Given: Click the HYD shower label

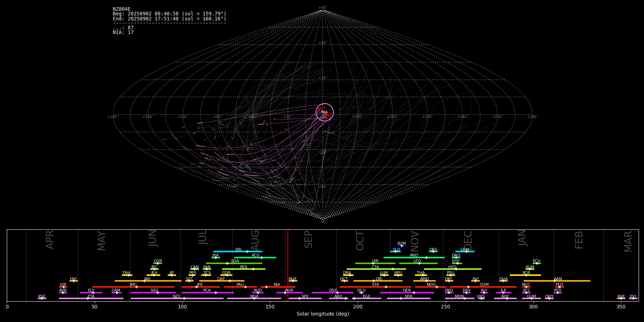Looking at the screenshot, I should point(453,267).
